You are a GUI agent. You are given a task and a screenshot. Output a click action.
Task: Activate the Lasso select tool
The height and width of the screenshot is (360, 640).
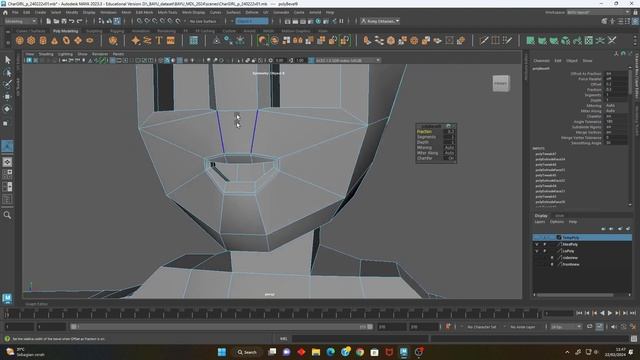[x=7, y=73]
